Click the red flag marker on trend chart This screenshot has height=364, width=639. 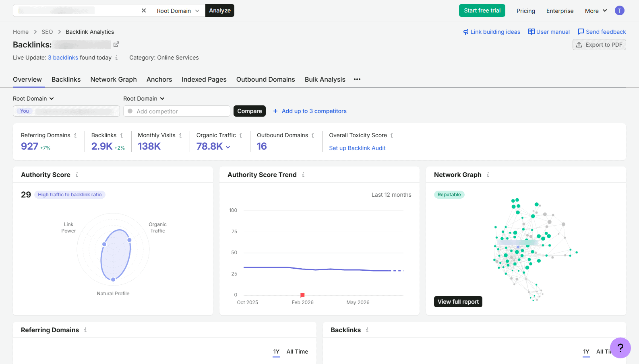pyautogui.click(x=302, y=295)
